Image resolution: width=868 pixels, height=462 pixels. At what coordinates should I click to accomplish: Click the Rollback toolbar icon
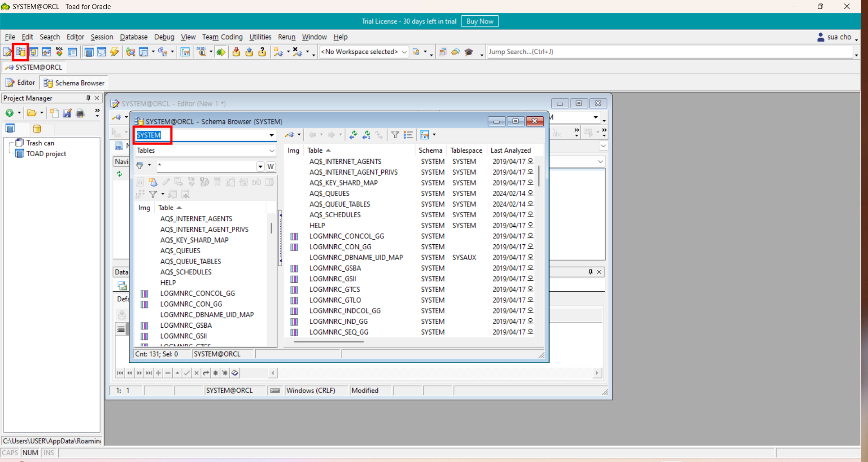click(249, 52)
